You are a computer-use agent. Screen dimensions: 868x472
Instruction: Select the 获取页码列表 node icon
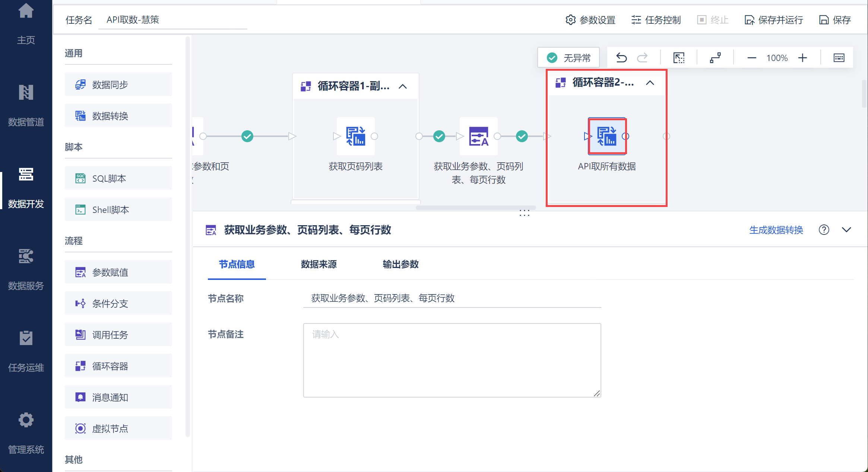click(355, 136)
